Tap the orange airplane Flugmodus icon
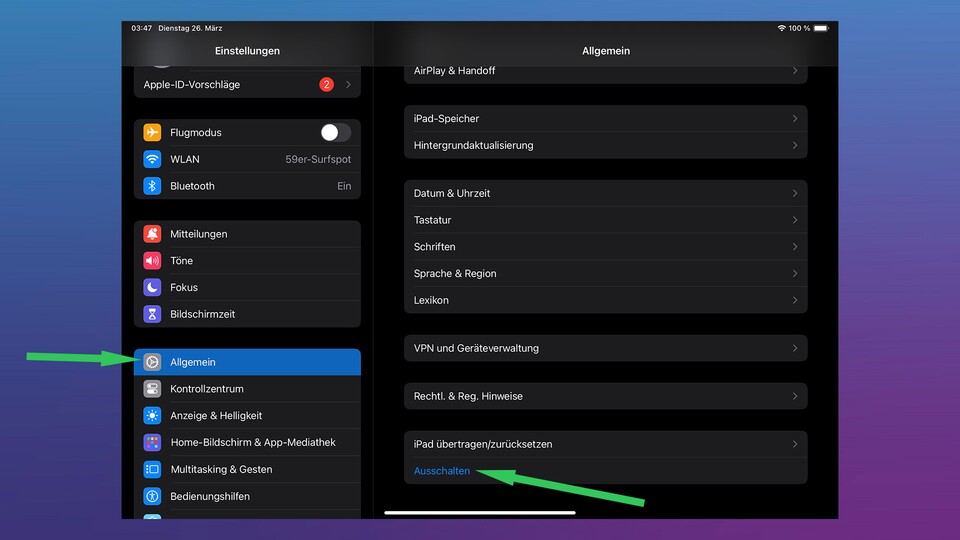960x540 pixels. click(x=152, y=133)
